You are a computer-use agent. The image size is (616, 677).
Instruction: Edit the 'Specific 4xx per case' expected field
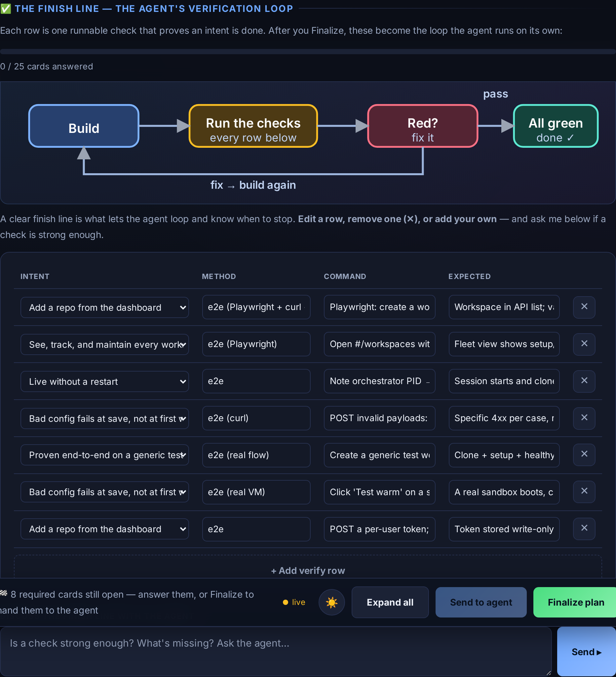point(504,418)
